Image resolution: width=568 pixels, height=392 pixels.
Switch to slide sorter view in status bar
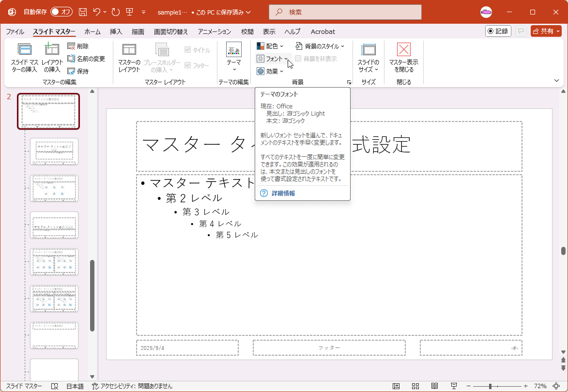tap(415, 386)
